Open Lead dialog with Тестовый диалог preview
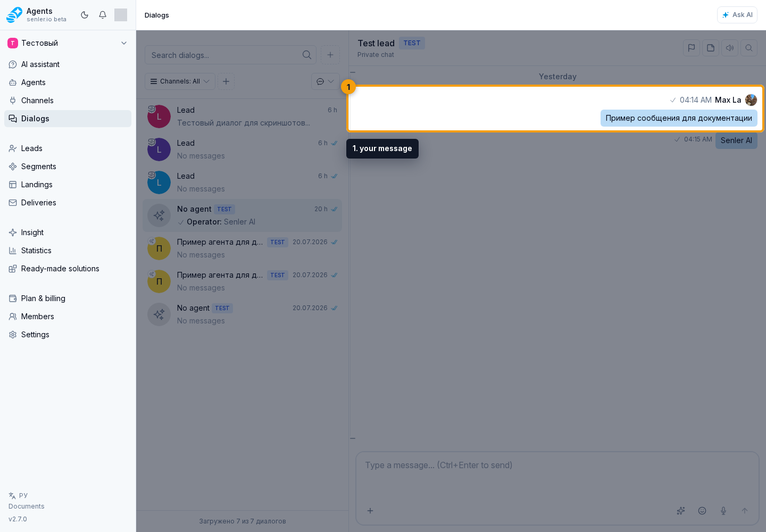This screenshot has height=532, width=766. click(x=242, y=117)
